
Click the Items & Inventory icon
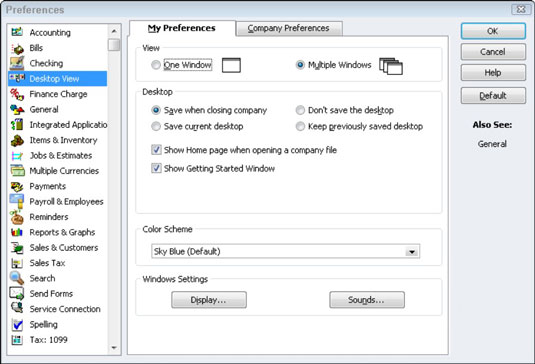click(17, 140)
